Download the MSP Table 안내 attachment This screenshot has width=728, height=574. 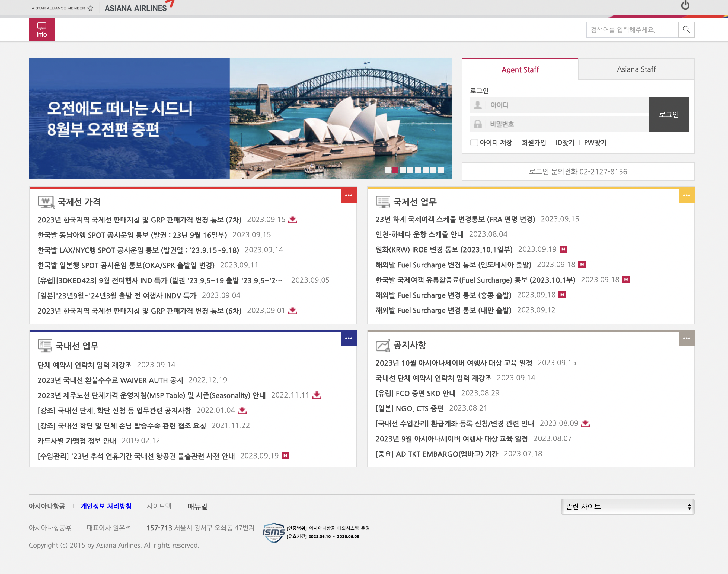pos(317,396)
